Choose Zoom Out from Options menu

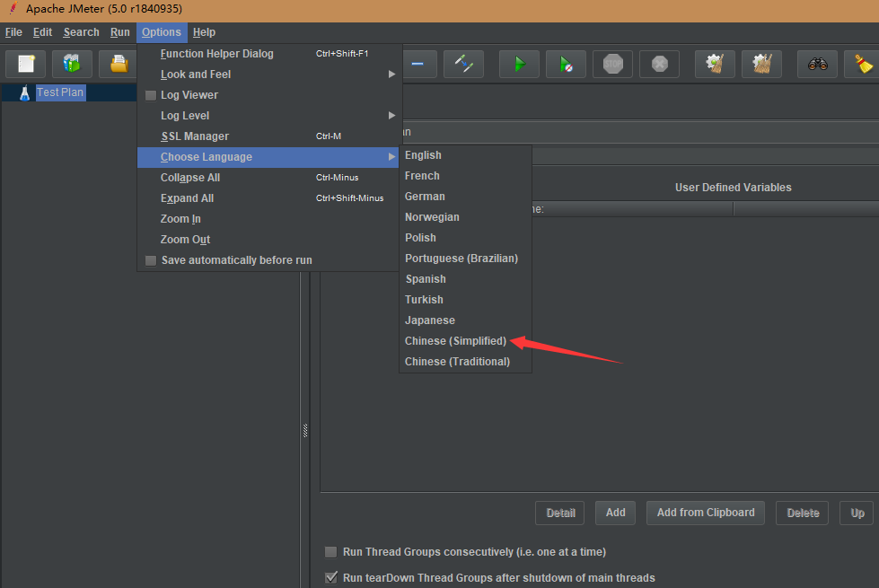click(x=269, y=240)
